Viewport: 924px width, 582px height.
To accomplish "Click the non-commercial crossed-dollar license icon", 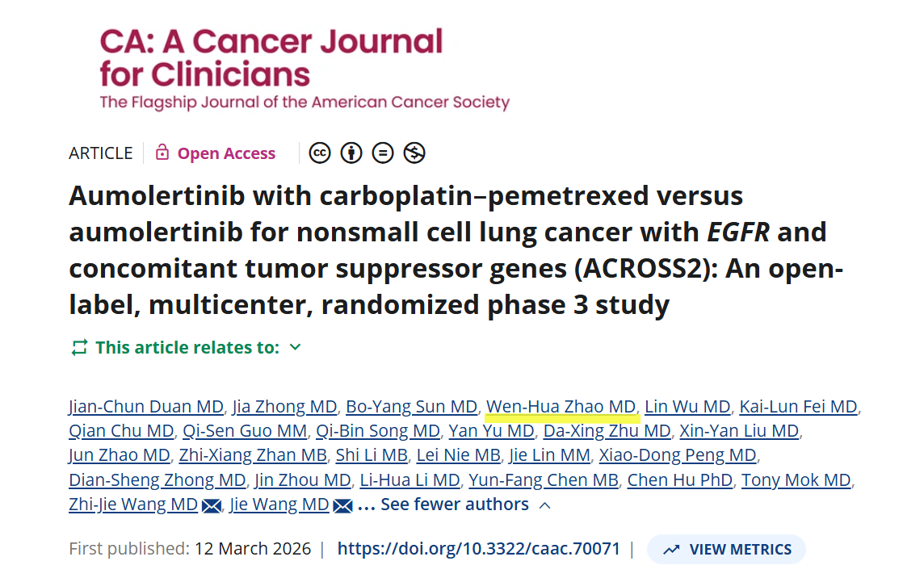I will pos(414,153).
